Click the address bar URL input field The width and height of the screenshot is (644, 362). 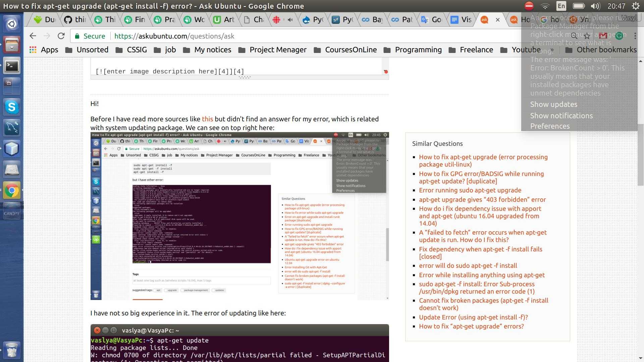[172, 36]
